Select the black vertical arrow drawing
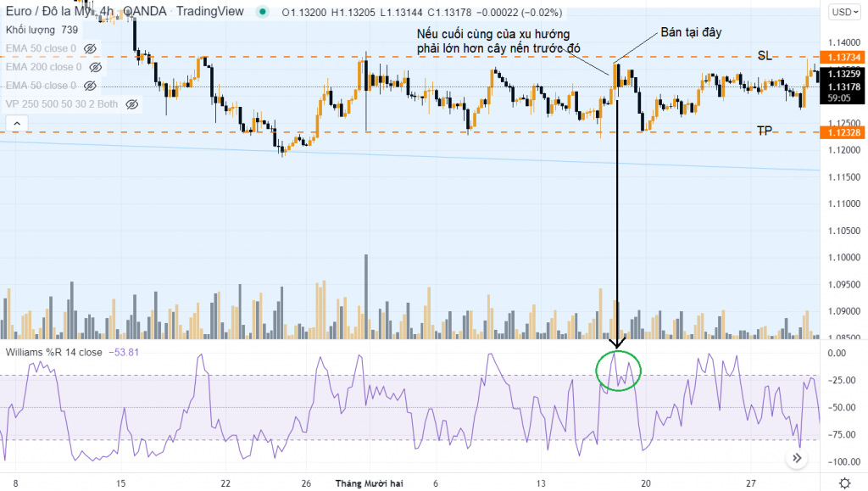Viewport: 868px width, 491px height. [x=617, y=212]
